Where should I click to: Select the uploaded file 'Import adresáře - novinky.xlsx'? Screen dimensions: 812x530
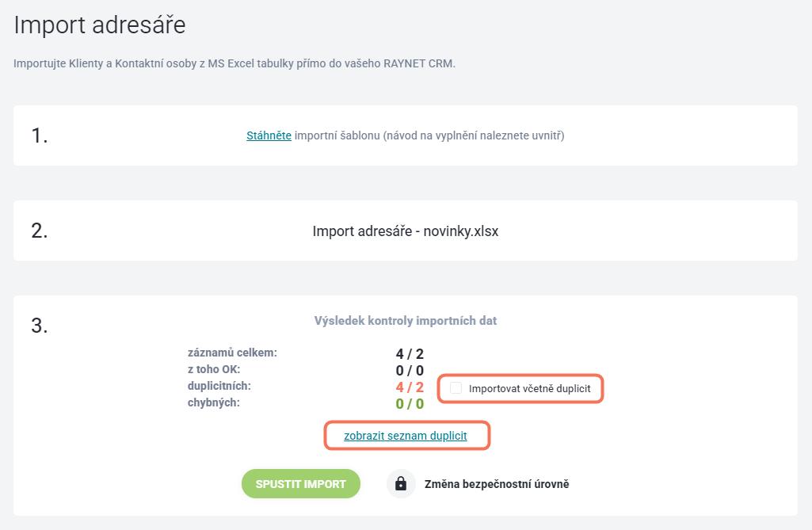pyautogui.click(x=406, y=231)
